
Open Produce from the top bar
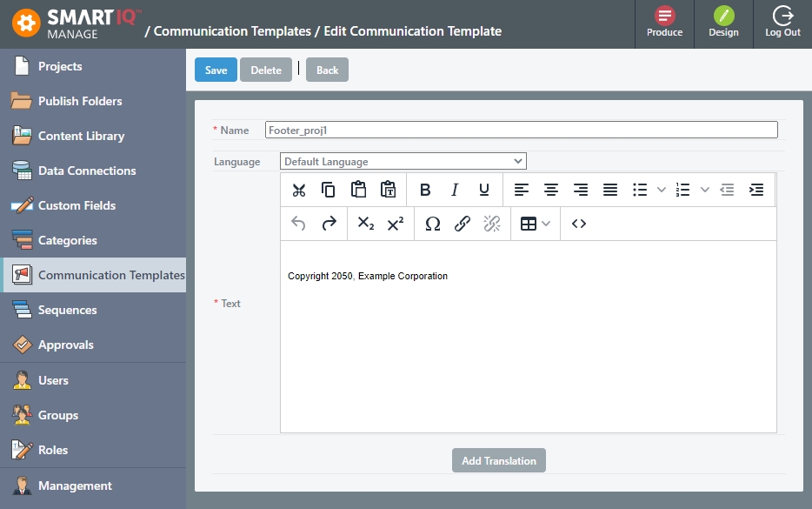pos(664,23)
